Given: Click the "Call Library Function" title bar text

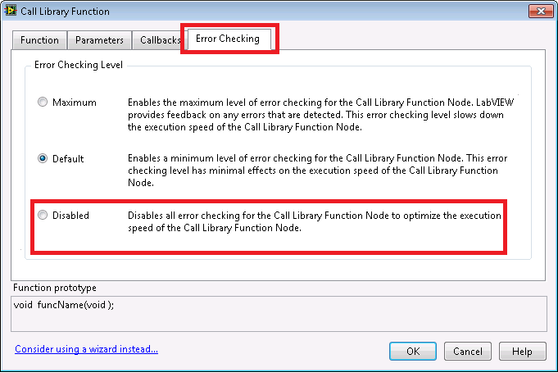Looking at the screenshot, I should point(65,11).
